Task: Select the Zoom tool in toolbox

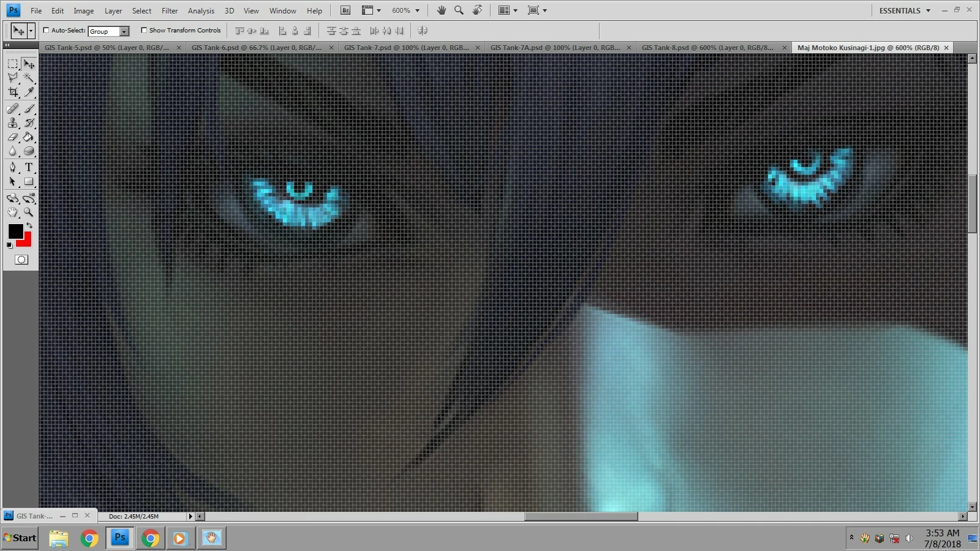Action: click(29, 212)
